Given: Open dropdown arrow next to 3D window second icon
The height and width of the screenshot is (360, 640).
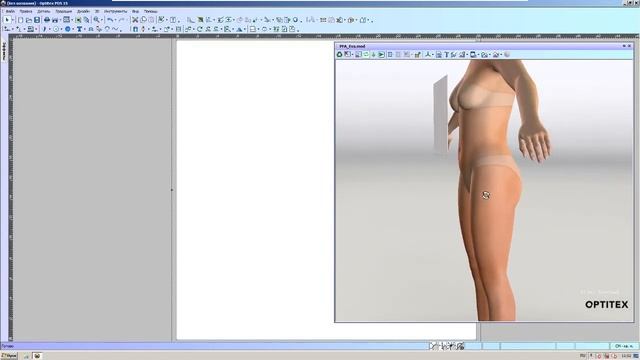Looking at the screenshot, I should (352, 54).
